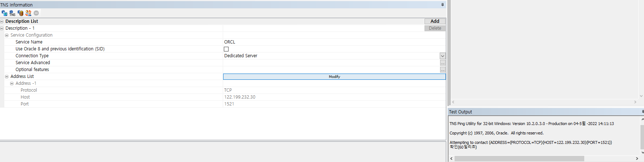644x162 pixels.
Task: Collapse the Description List node
Action: 2,21
